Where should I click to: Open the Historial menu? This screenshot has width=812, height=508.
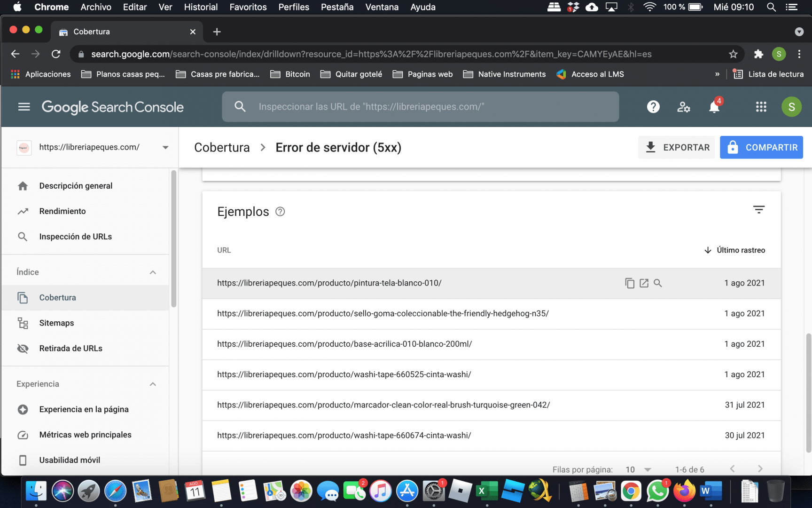point(201,7)
